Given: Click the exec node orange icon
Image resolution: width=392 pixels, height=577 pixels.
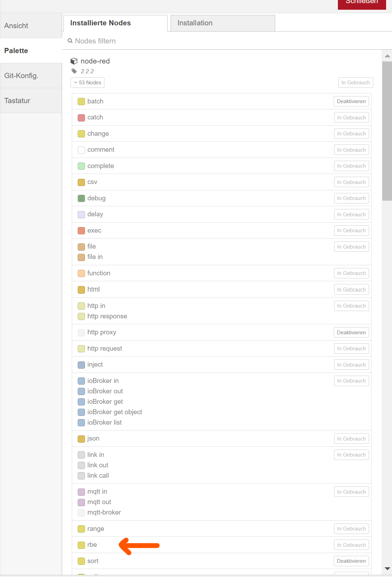Looking at the screenshot, I should click(x=81, y=231).
